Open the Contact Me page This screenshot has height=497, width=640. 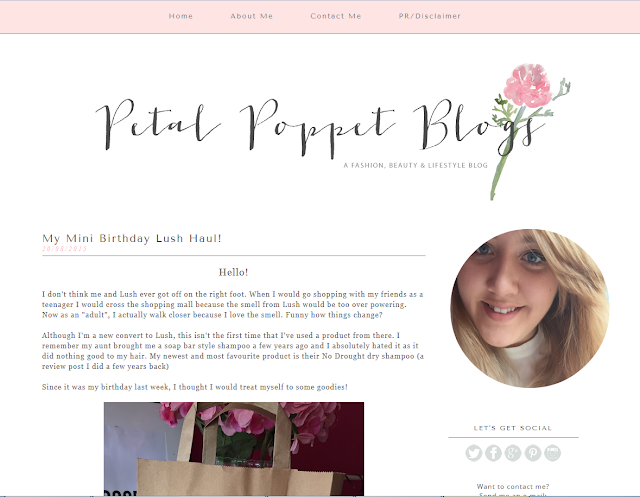coord(336,16)
